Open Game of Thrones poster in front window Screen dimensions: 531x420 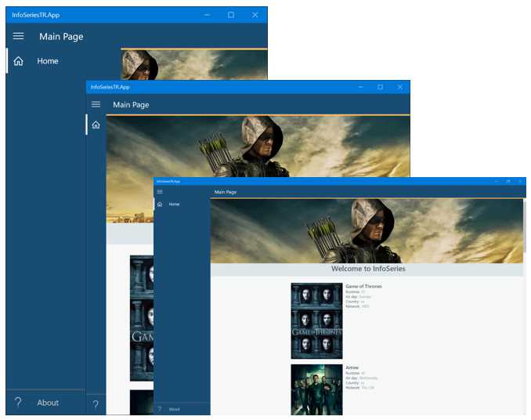pyautogui.click(x=316, y=320)
